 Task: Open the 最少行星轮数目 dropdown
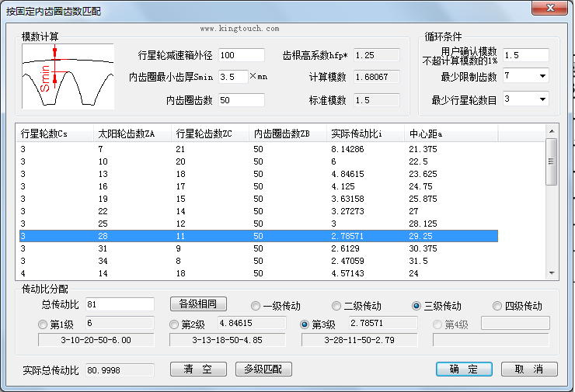(x=542, y=99)
